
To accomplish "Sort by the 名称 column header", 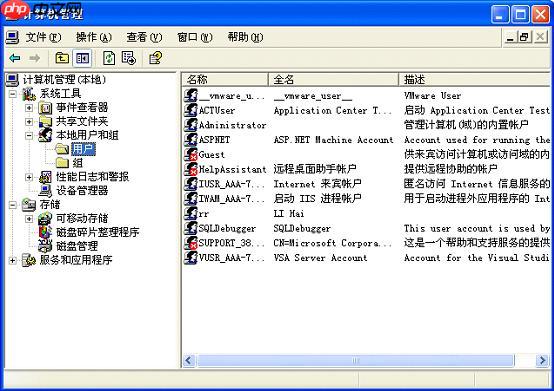I will pos(225,79).
